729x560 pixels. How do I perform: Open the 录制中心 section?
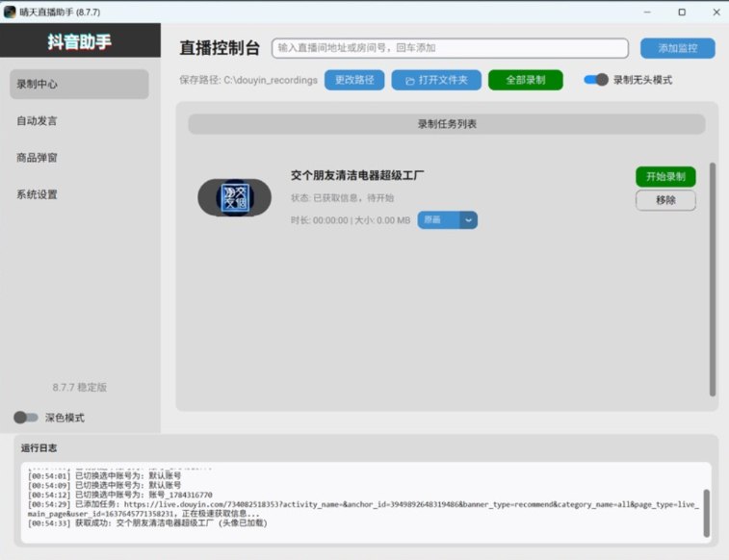tap(79, 84)
